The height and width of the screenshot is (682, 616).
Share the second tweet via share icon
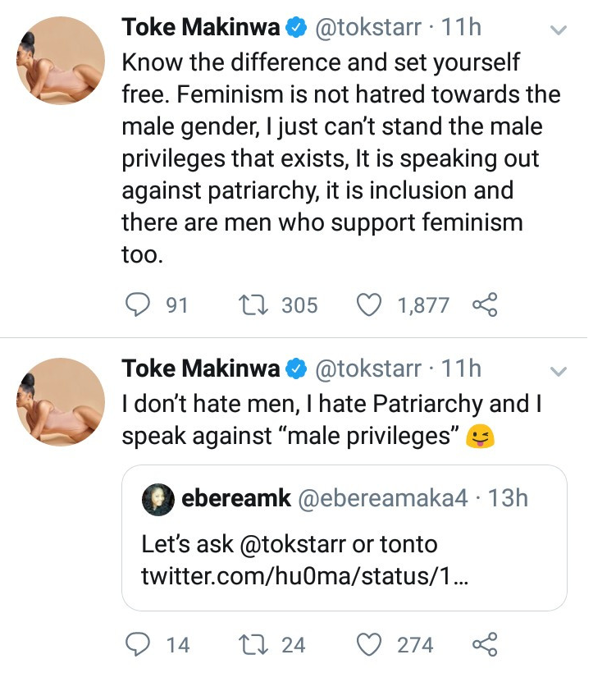485,645
